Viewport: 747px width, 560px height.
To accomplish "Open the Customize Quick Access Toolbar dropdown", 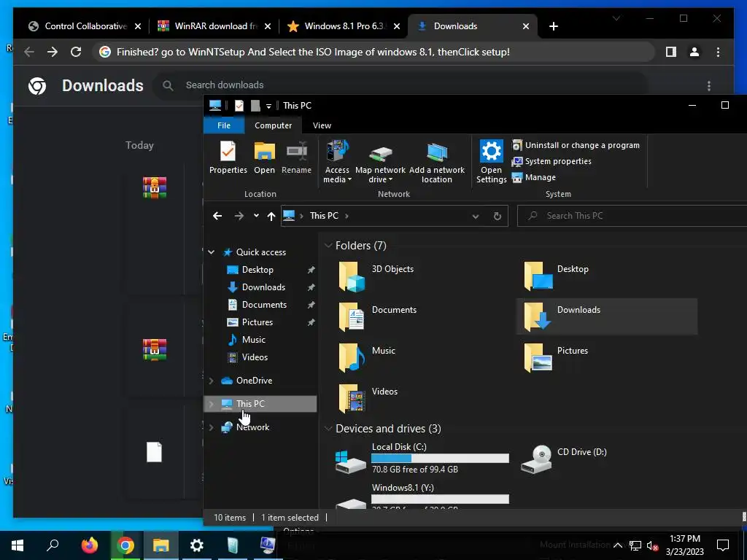I will tap(268, 106).
